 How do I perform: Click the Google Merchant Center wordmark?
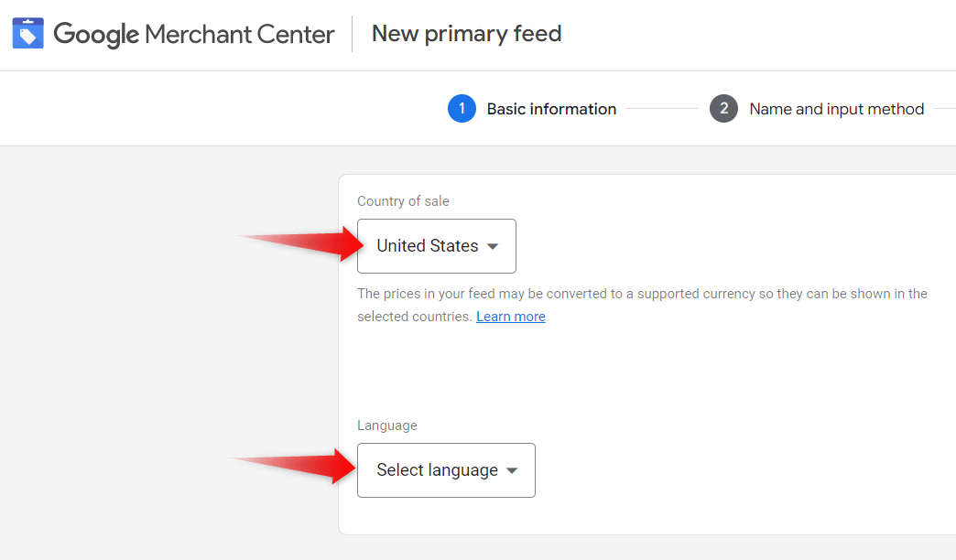[x=194, y=34]
